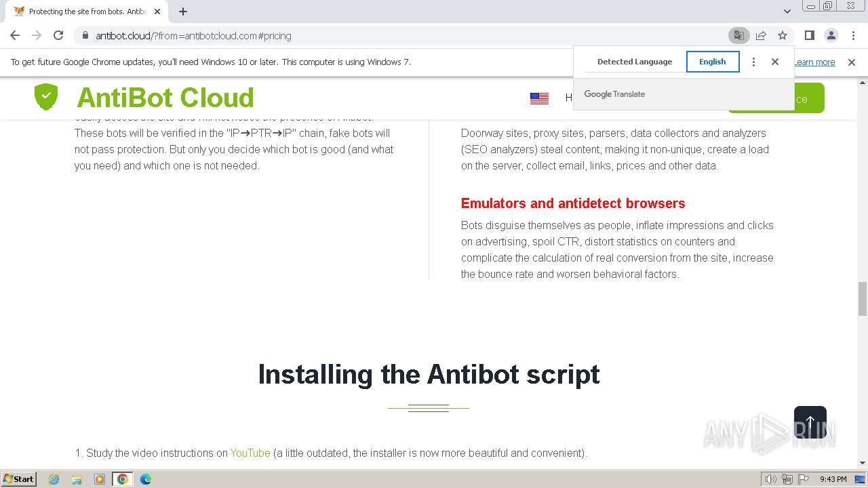
Task: Click the browser back arrow
Action: tap(15, 35)
